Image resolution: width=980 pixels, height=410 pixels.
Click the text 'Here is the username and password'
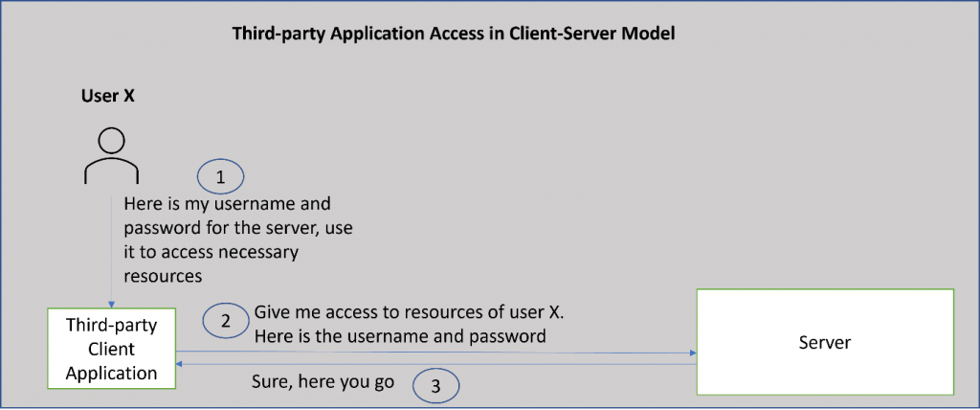(x=400, y=336)
